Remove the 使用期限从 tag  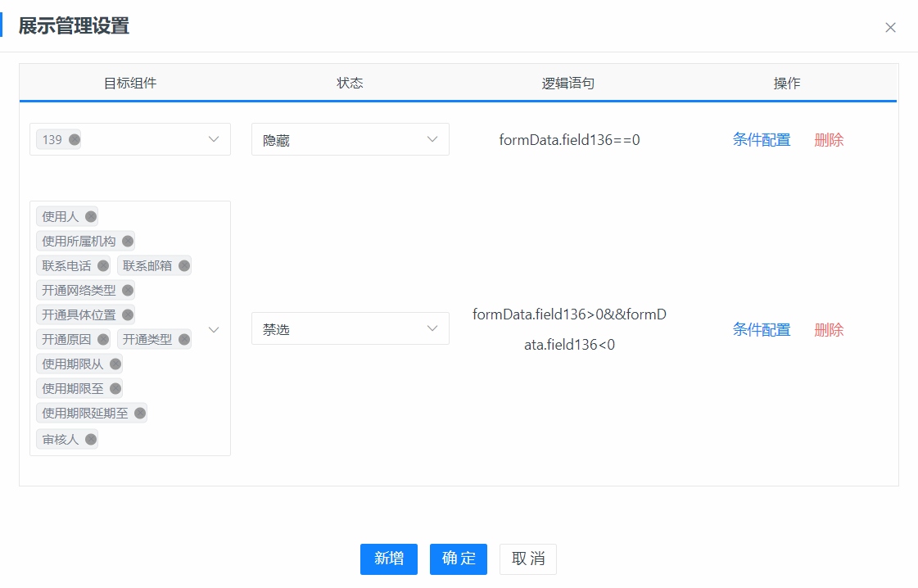(x=115, y=364)
